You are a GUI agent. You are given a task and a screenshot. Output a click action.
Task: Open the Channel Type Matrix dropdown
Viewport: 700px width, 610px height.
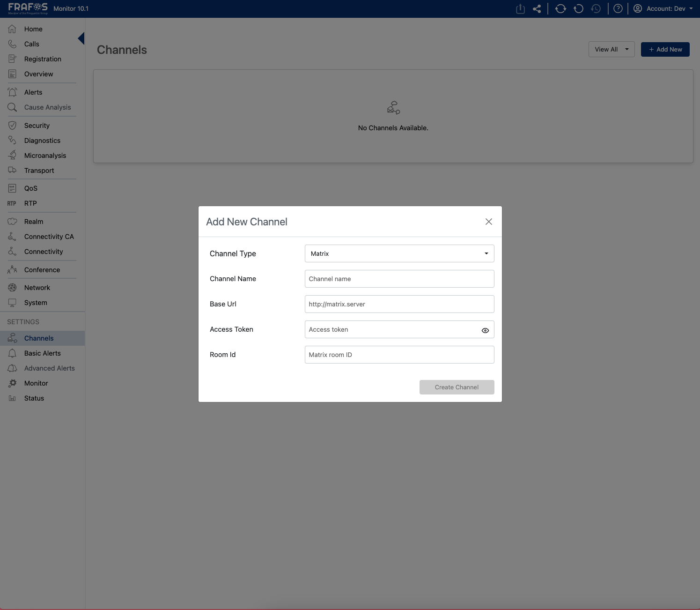399,253
